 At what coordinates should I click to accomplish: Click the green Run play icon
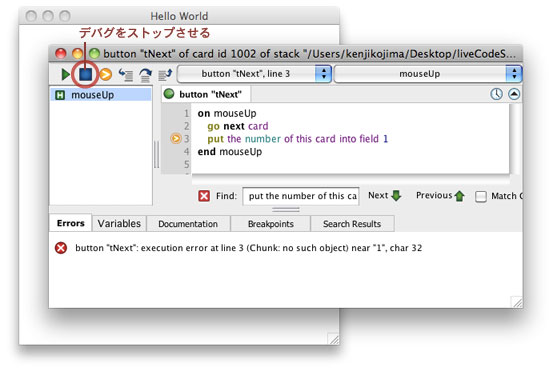click(65, 74)
